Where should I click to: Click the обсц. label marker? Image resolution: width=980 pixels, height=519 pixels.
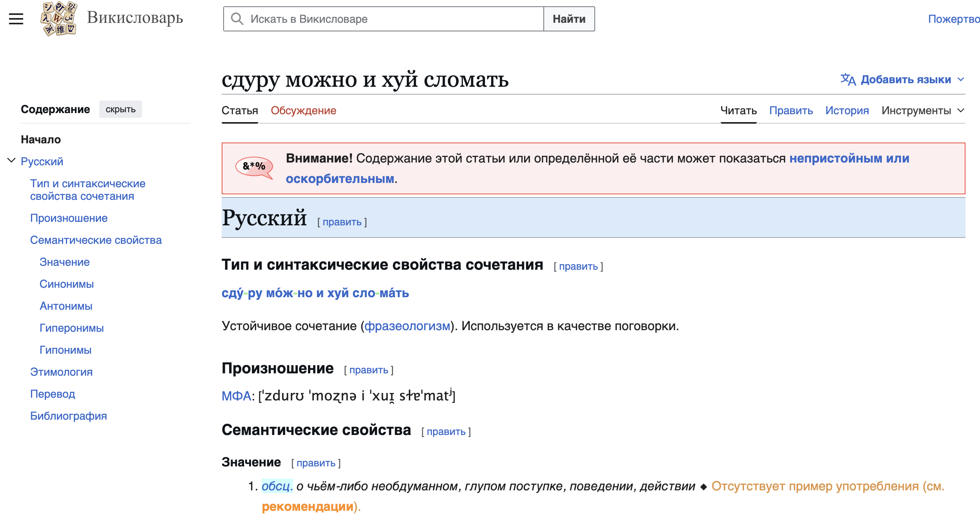click(x=277, y=486)
